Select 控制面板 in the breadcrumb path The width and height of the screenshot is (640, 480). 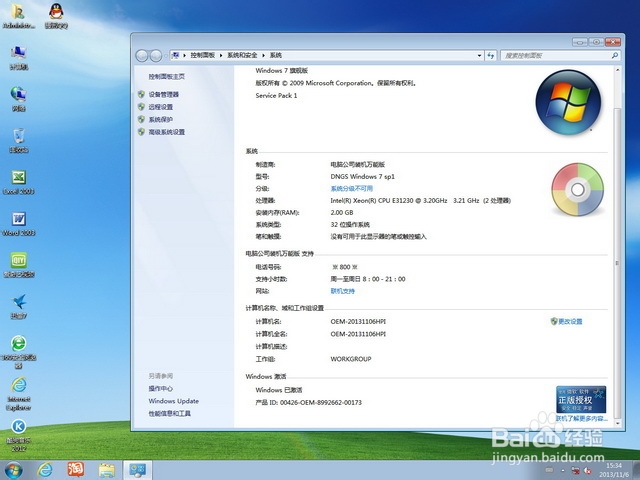click(202, 55)
